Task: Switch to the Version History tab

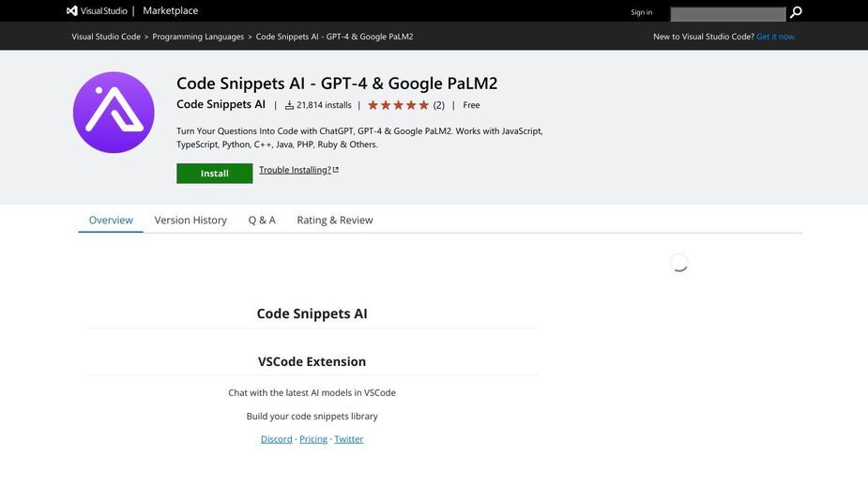Action: [190, 220]
